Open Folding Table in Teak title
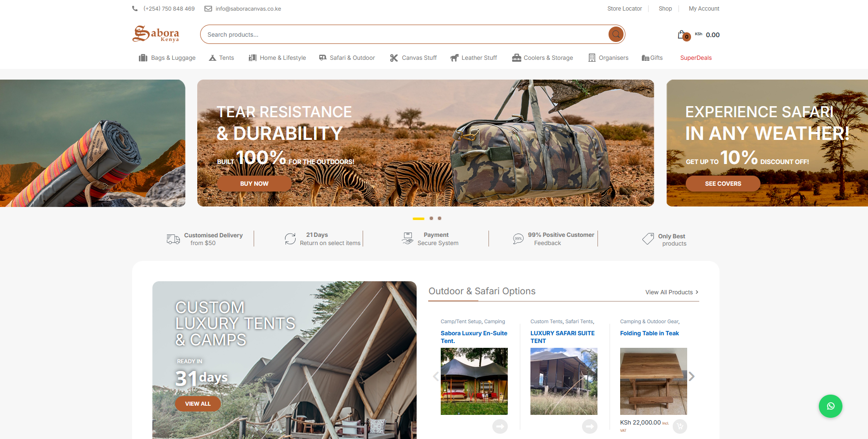This screenshot has width=868, height=439. 649,333
